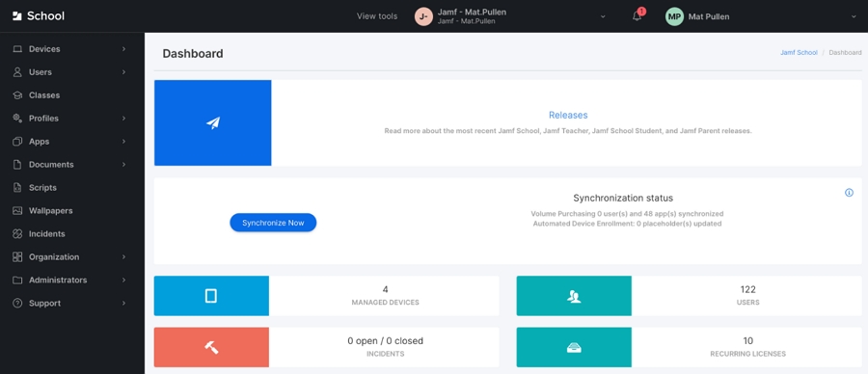Open Devices in the sidebar
This screenshot has height=374, width=868.
[44, 49]
